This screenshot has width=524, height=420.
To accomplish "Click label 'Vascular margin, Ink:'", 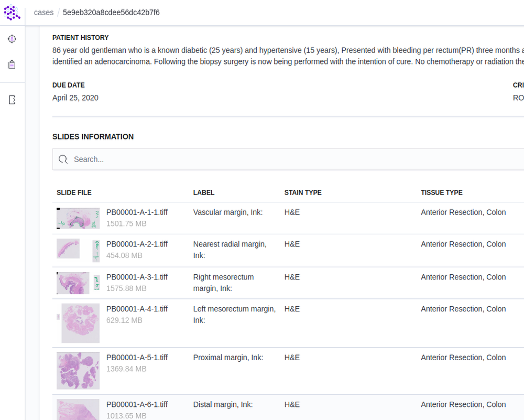I will pos(228,212).
